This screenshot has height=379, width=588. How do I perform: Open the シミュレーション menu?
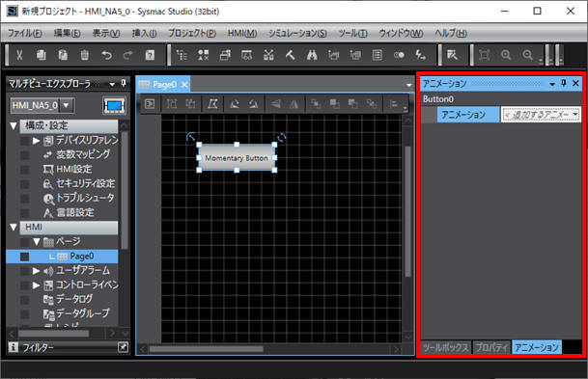[297, 34]
